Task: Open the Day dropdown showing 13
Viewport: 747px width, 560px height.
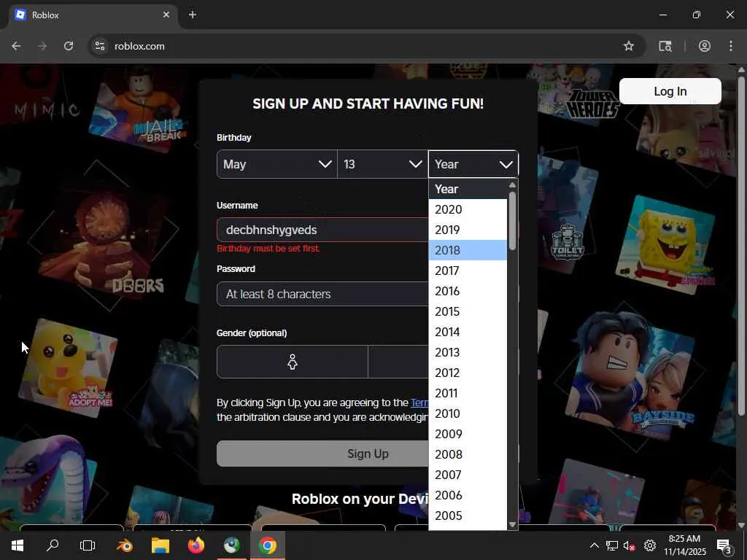Action: pos(382,164)
